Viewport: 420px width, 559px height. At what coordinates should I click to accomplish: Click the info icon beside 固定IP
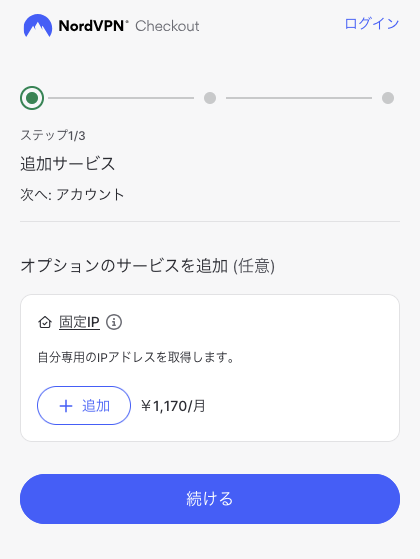(114, 322)
